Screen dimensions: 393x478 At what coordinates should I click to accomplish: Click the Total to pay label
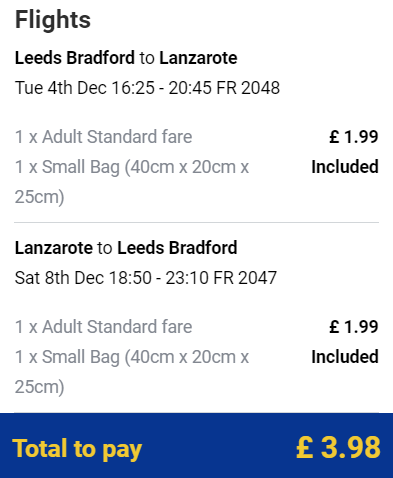[77, 449]
